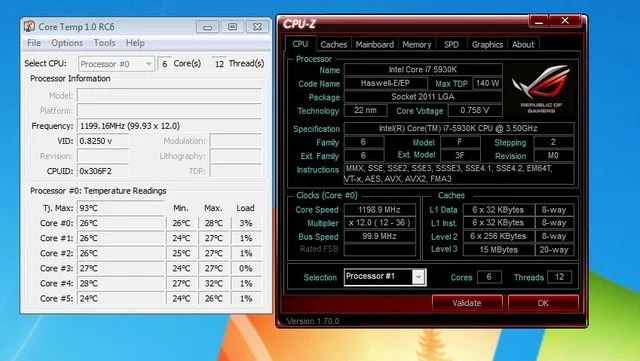
Task: Open the Options menu in Core Temp
Action: [67, 43]
